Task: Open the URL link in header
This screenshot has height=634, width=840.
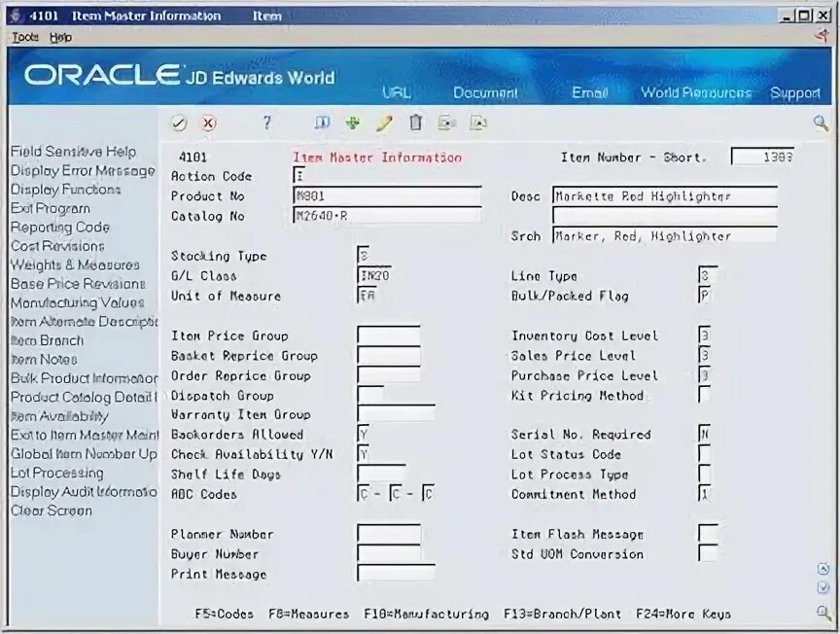Action: click(x=397, y=92)
